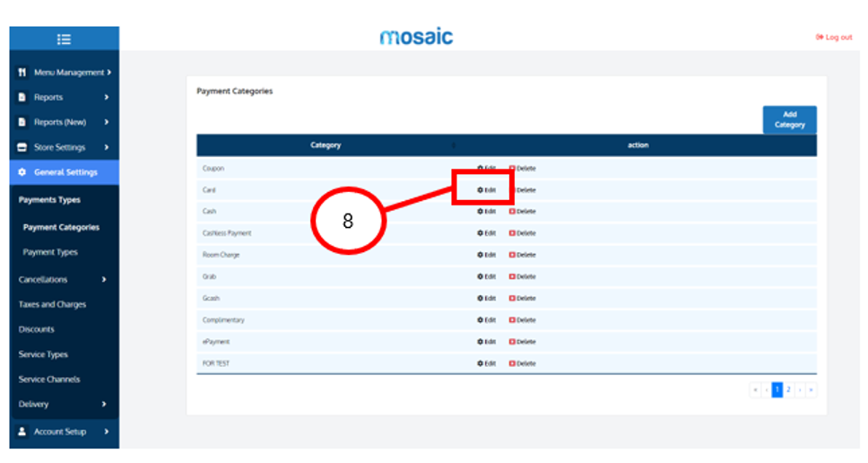Click the Category column header
This screenshot has width=868, height=463.
pos(325,145)
